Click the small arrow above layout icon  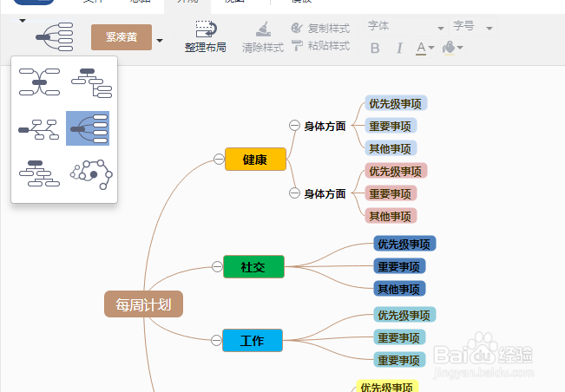tap(23, 21)
